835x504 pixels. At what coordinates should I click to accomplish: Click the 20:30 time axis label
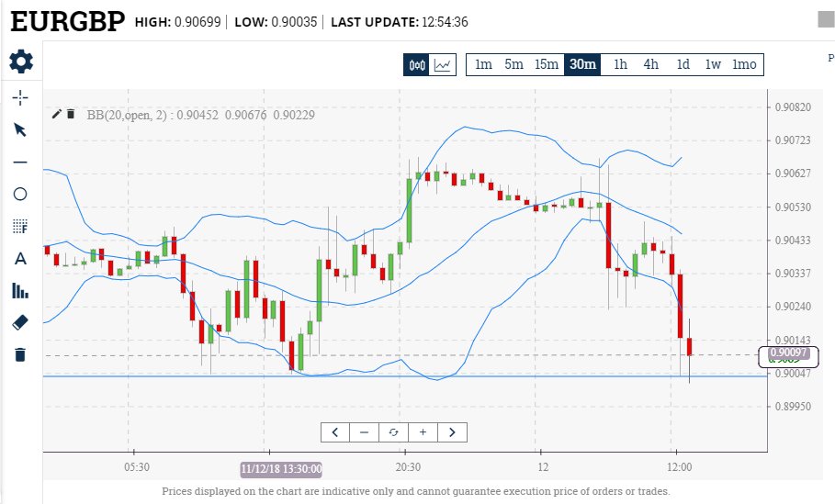pyautogui.click(x=408, y=466)
